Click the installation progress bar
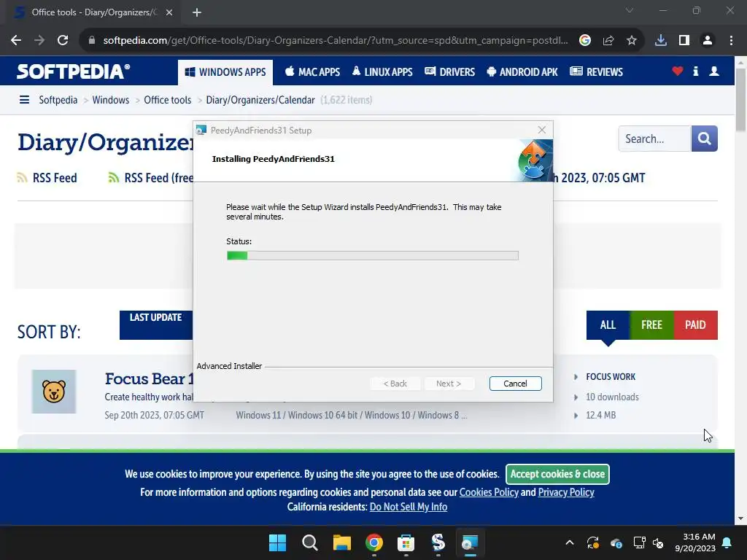The width and height of the screenshot is (747, 560). [373, 256]
